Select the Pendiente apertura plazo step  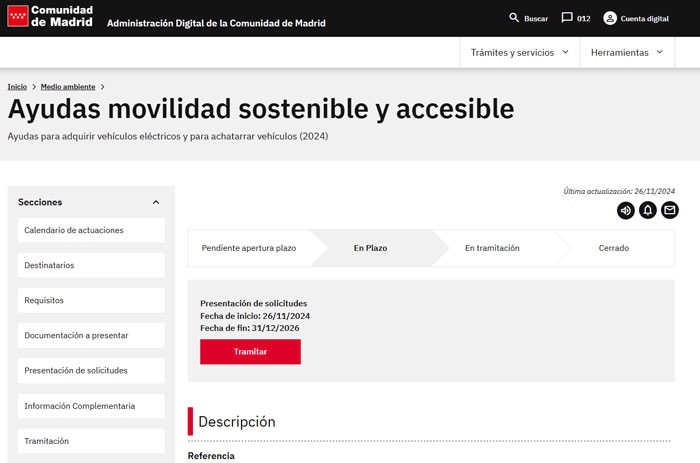pos(249,248)
